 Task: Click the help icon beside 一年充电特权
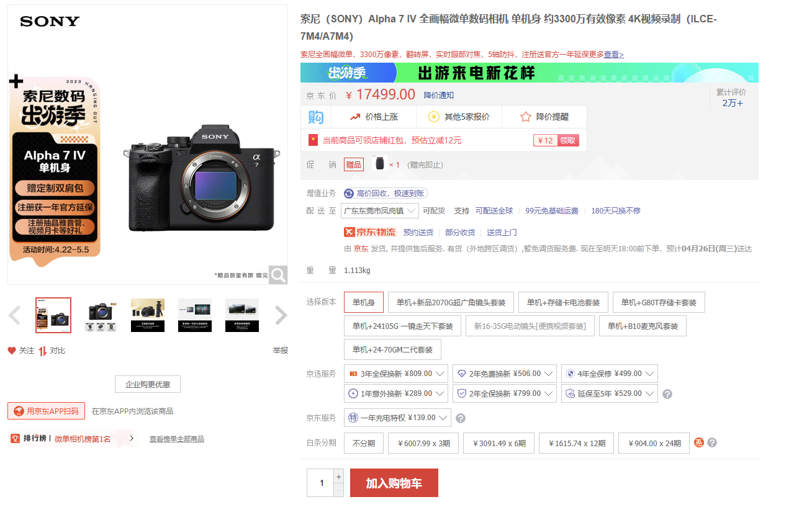point(461,418)
